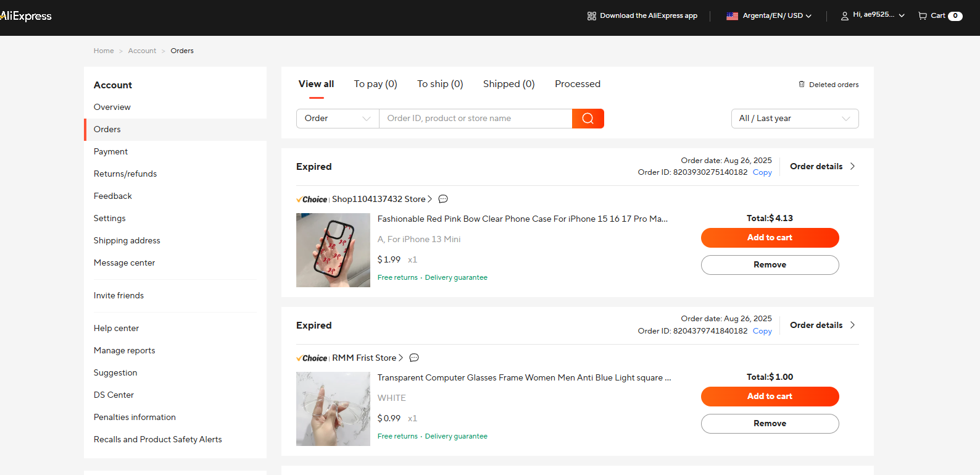Open Invite friends in the sidebar

pos(118,296)
